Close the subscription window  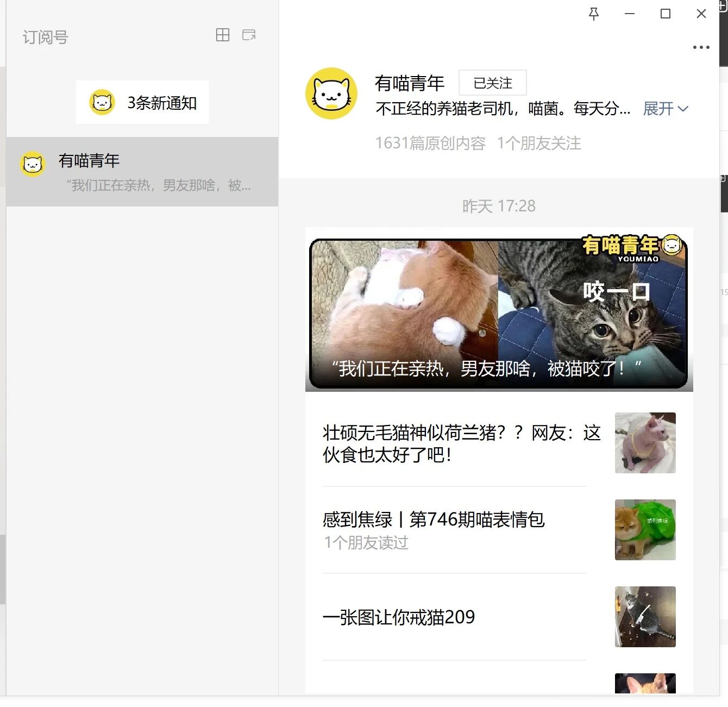pos(701,14)
